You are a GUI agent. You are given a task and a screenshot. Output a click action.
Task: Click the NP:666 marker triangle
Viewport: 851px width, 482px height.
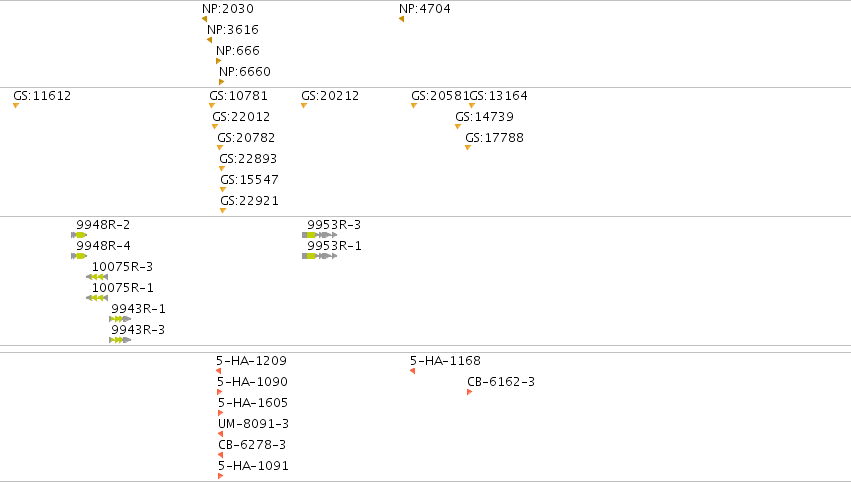pyautogui.click(x=218, y=61)
